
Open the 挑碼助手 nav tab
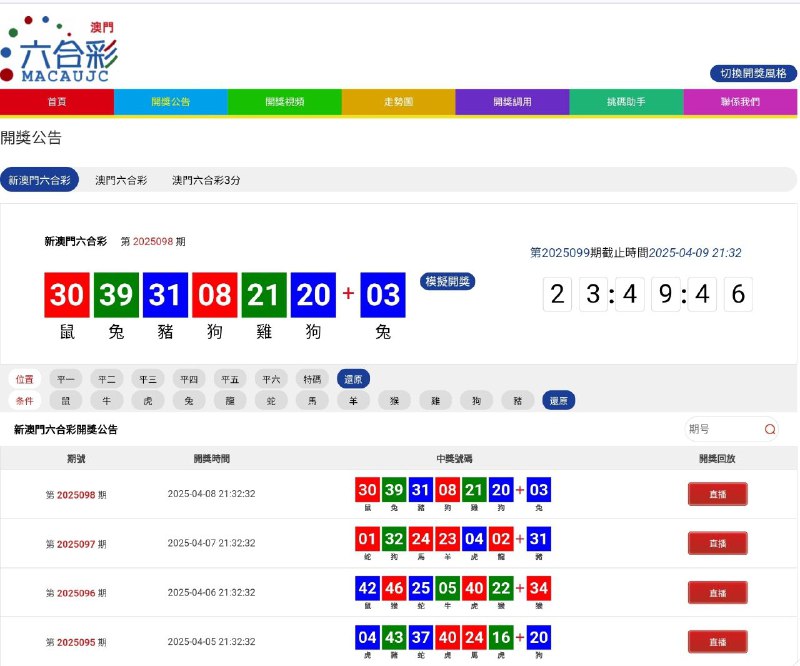click(x=626, y=102)
